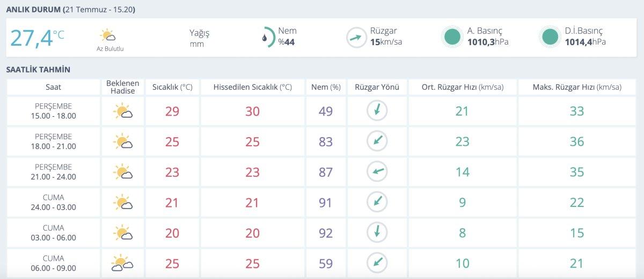644x279 pixels.
Task: Click the Rüzgar 15km/sa value
Action: [x=386, y=42]
